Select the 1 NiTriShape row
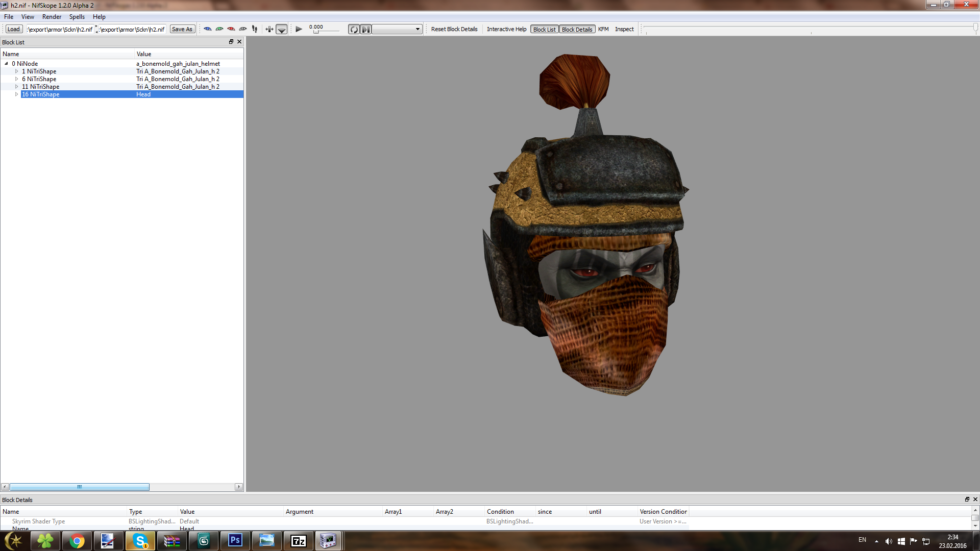The height and width of the screenshot is (551, 980). pyautogui.click(x=121, y=71)
